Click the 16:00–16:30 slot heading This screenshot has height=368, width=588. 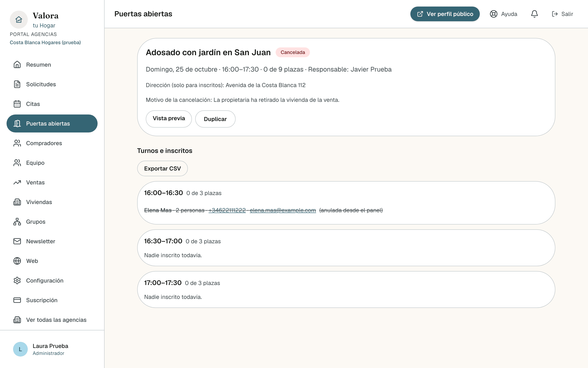(163, 193)
